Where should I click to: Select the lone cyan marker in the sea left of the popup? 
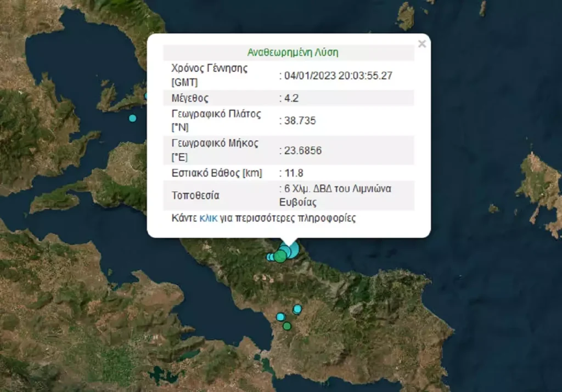pos(132,118)
